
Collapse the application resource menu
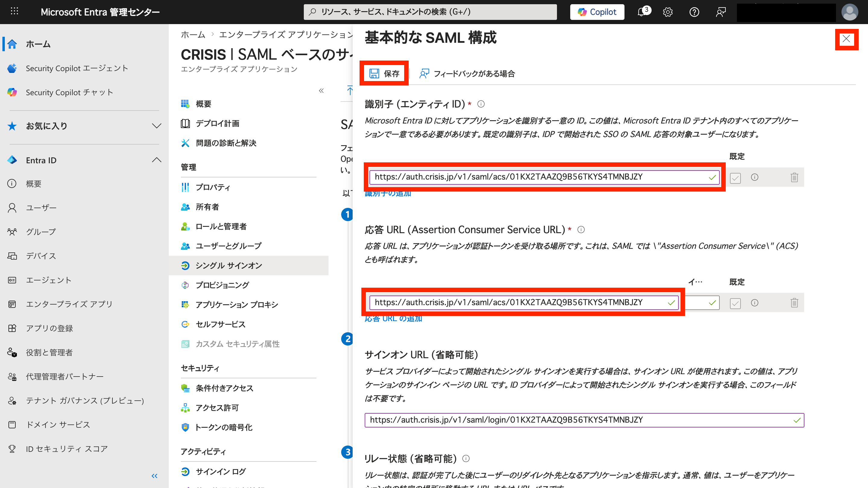click(321, 91)
